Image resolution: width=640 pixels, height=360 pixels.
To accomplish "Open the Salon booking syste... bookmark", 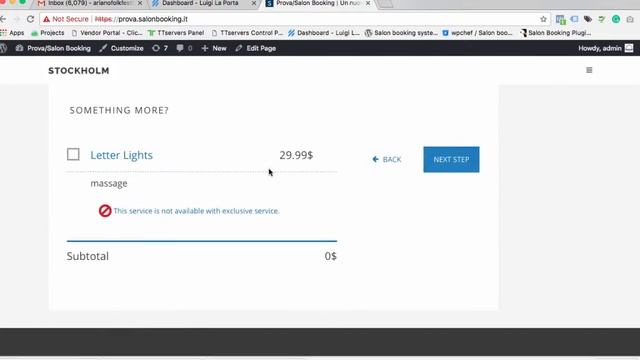I will click(401, 33).
